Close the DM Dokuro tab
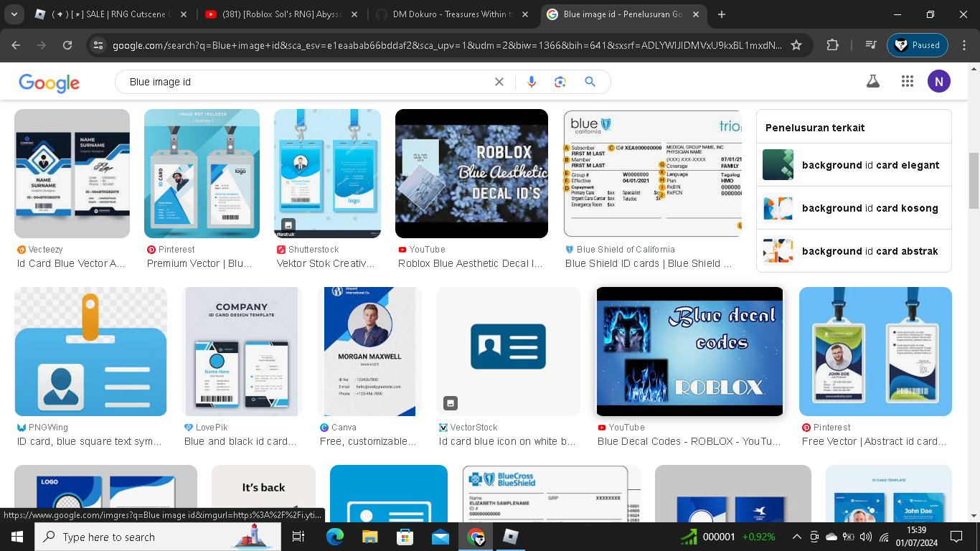This screenshot has height=551, width=980. click(x=524, y=14)
